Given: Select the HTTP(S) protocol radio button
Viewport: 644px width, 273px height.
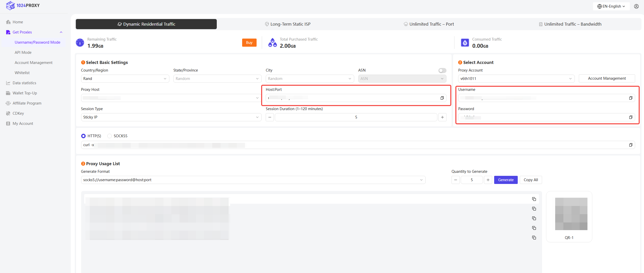Looking at the screenshot, I should coord(83,136).
